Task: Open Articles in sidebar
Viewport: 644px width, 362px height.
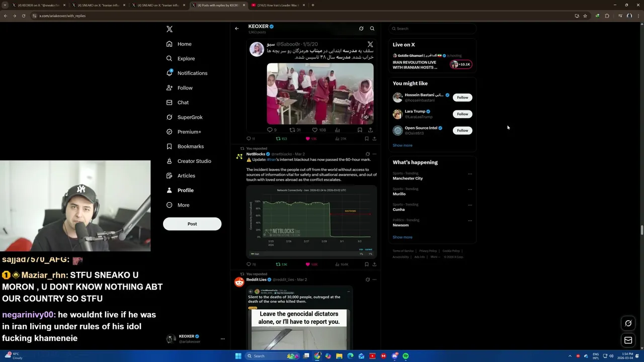Action: (x=181, y=175)
